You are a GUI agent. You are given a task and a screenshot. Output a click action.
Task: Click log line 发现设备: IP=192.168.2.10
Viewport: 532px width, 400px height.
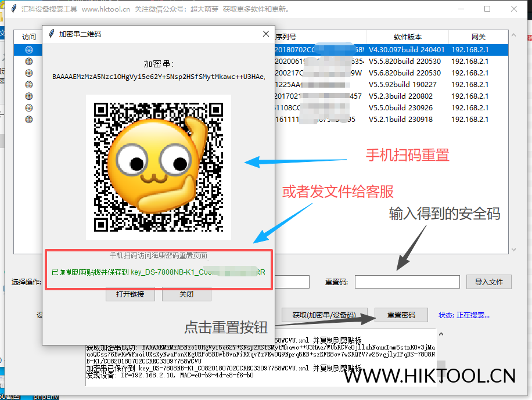point(170,375)
